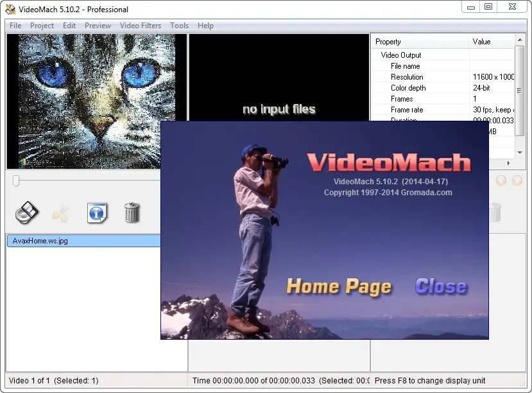Click Close on the splash screen
The image size is (532, 393).
pyautogui.click(x=441, y=286)
